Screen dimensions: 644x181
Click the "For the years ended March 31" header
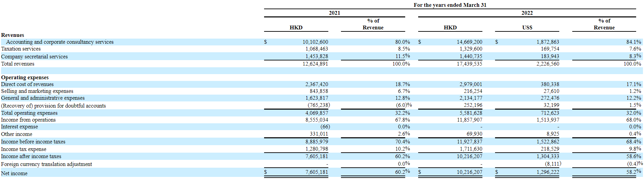click(x=450, y=5)
